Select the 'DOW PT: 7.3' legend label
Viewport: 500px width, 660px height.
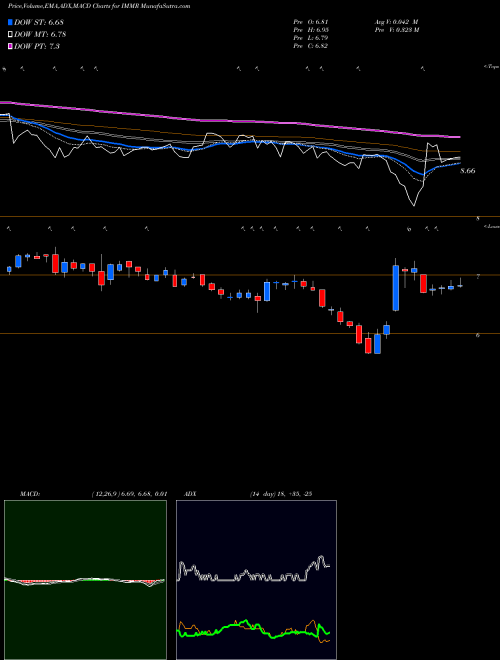click(x=37, y=46)
